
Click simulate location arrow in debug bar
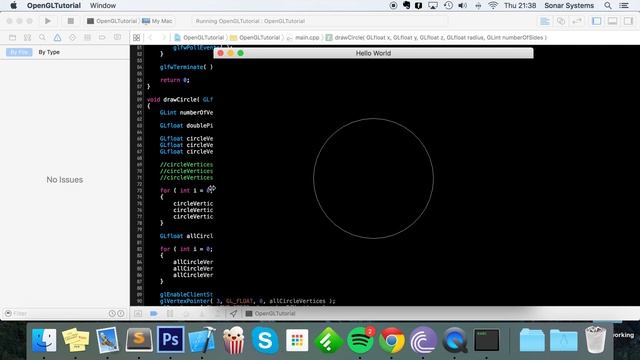(233, 313)
